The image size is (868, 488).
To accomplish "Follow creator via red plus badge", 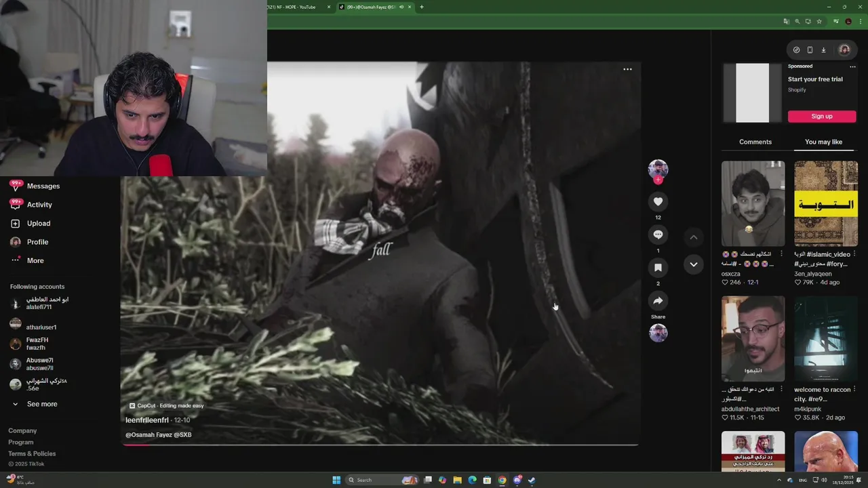I will point(658,180).
